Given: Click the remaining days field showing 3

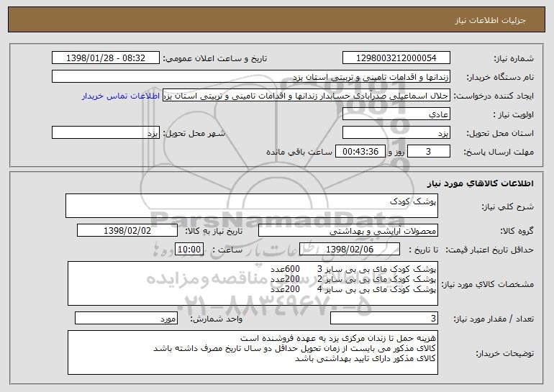Looking at the screenshot, I should point(429,152).
